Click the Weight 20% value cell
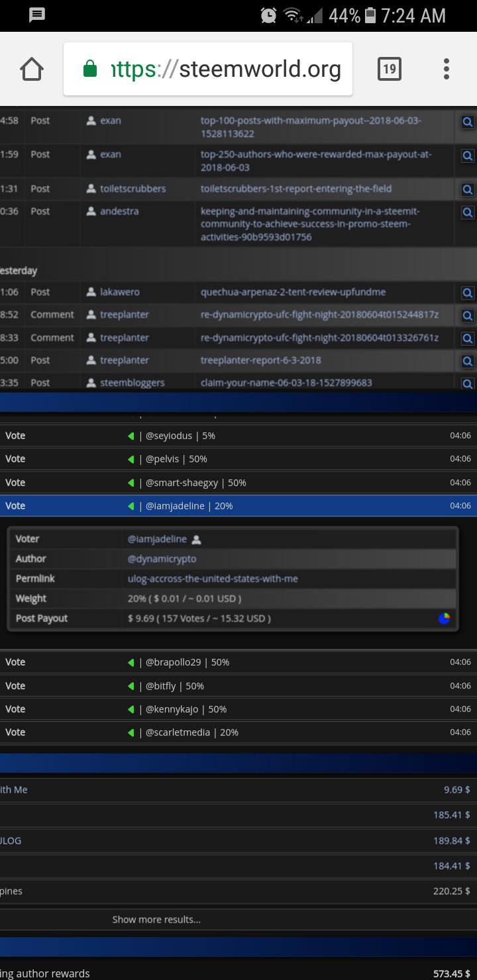Screen dimensions: 477x980 pos(184,599)
